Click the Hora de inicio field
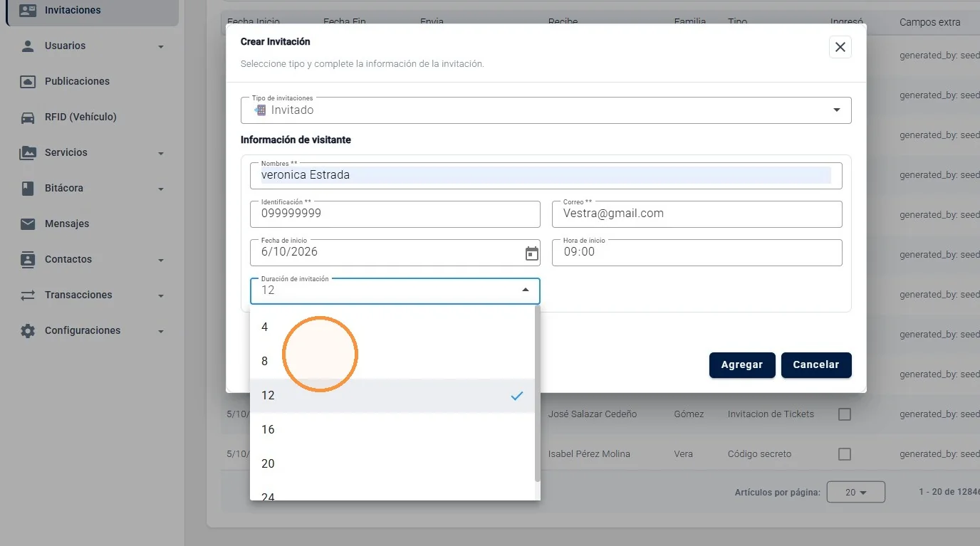980x546 pixels. tap(697, 252)
